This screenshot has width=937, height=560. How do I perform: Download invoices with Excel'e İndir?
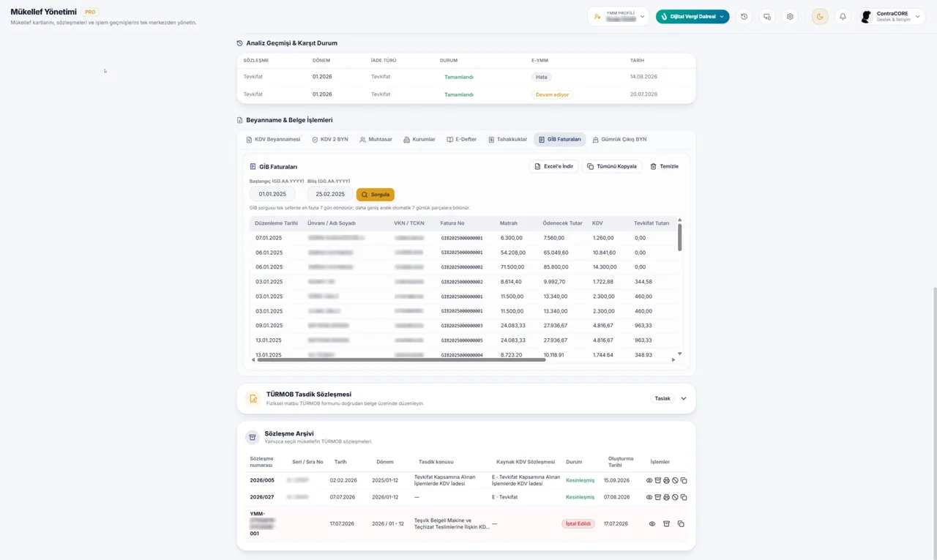coord(553,166)
